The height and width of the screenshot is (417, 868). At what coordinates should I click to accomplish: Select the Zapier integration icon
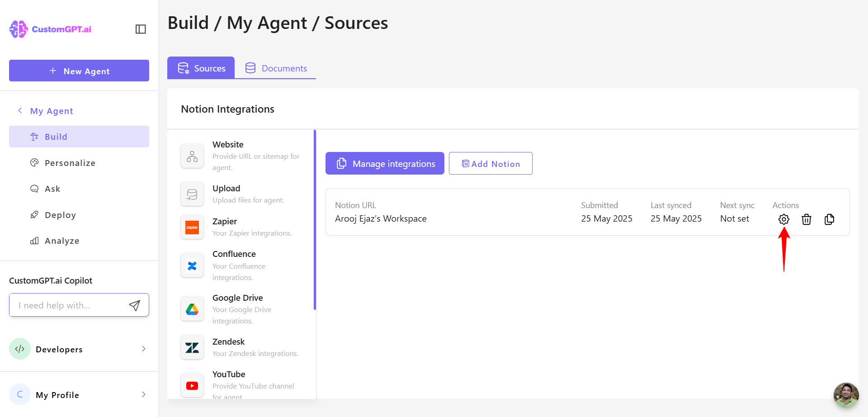[192, 227]
